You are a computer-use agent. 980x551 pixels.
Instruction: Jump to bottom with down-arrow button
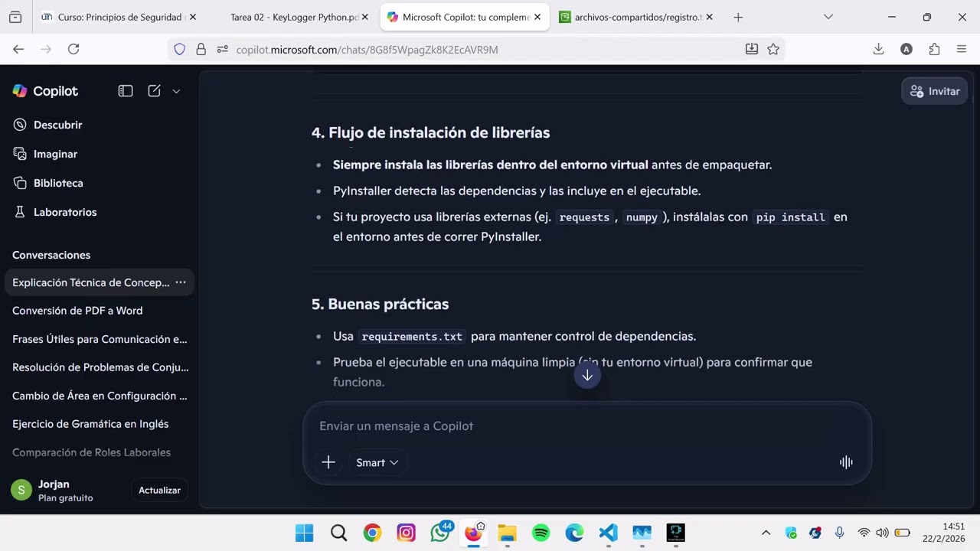click(x=587, y=376)
